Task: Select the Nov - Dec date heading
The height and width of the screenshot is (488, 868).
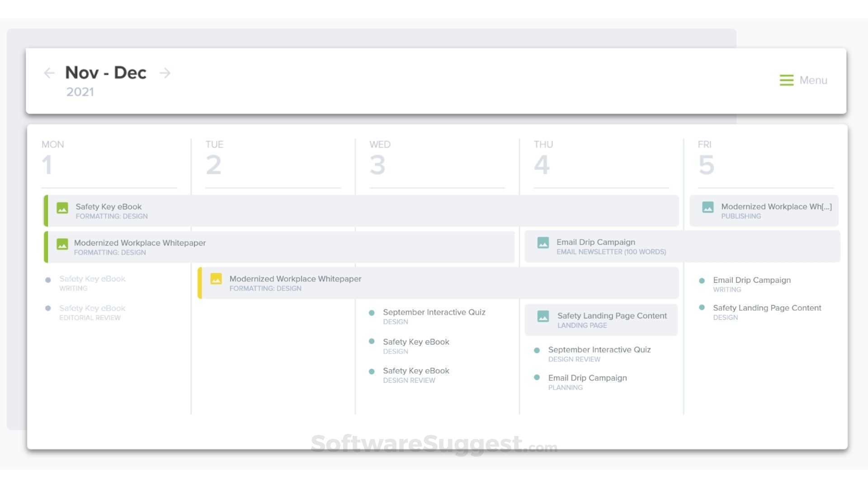Action: pyautogui.click(x=106, y=73)
